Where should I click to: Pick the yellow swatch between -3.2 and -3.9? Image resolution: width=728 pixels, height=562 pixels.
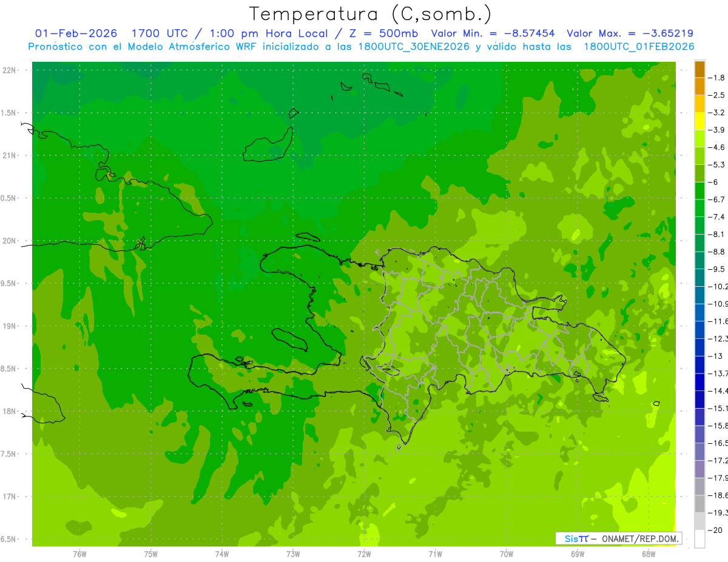699,121
